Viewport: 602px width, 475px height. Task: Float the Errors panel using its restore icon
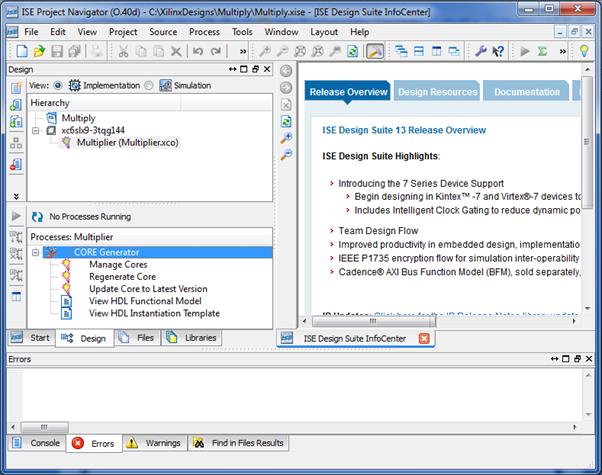pyautogui.click(x=577, y=359)
